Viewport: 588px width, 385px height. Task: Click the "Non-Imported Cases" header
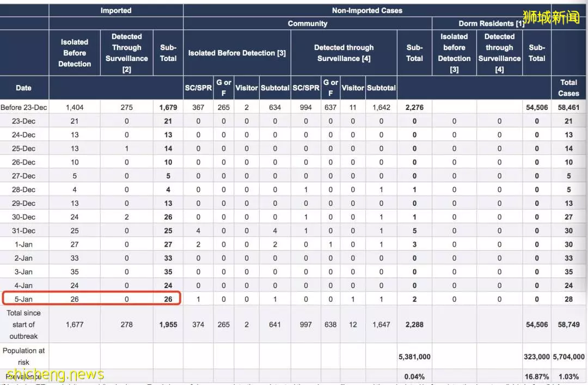[367, 10]
